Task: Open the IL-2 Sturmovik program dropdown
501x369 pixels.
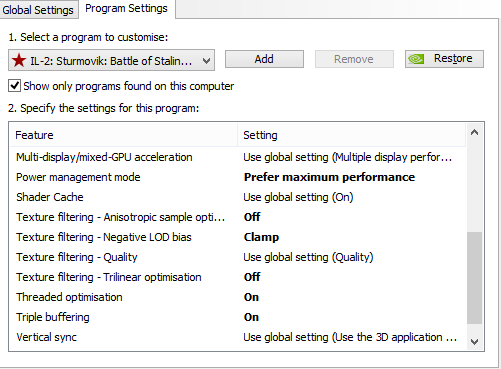Action: (x=111, y=60)
